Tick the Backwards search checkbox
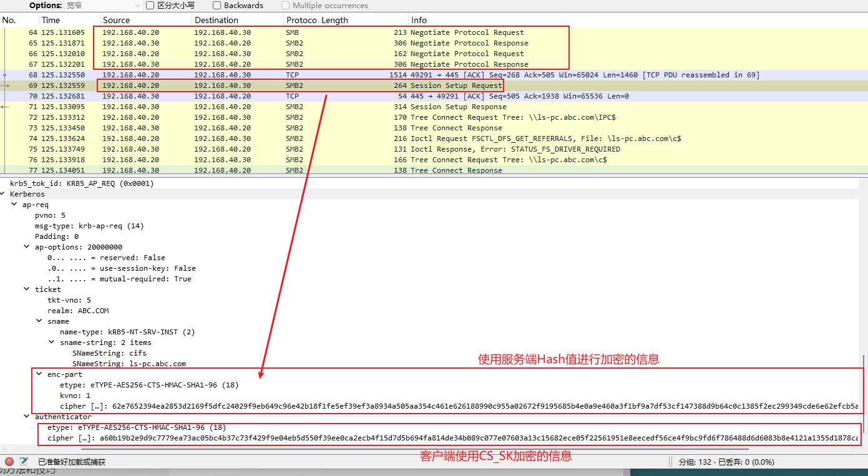868x476 pixels. [x=217, y=5]
